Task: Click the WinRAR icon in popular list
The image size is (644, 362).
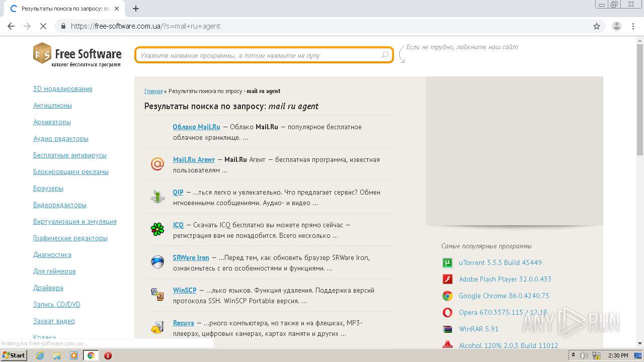Action: (x=447, y=329)
